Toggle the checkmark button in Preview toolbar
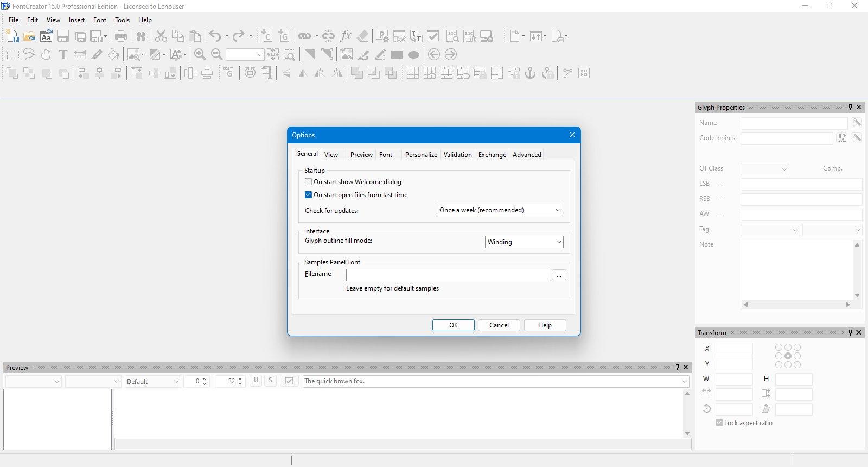This screenshot has width=868, height=467. pyautogui.click(x=289, y=381)
